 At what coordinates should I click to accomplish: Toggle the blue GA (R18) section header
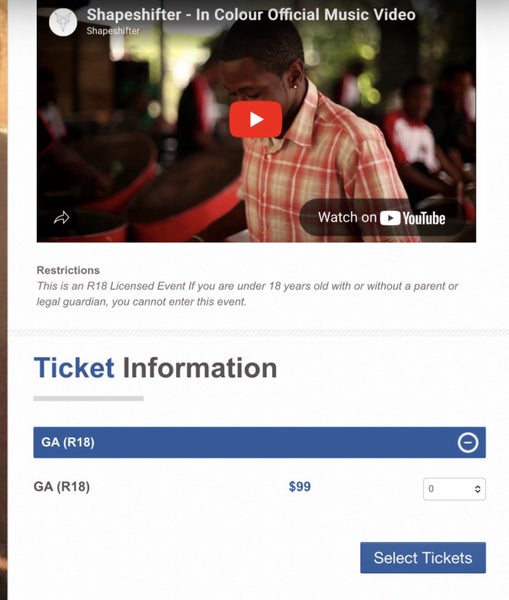[259, 442]
